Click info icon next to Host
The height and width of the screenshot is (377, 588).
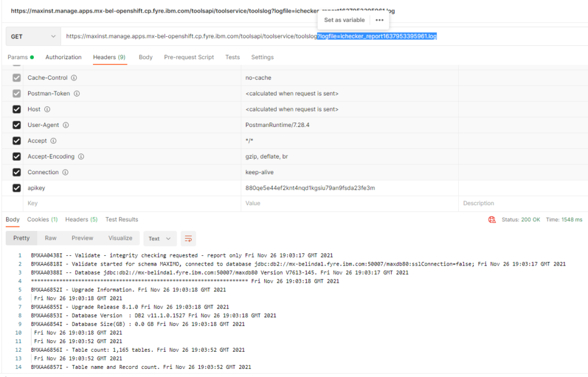[47, 109]
